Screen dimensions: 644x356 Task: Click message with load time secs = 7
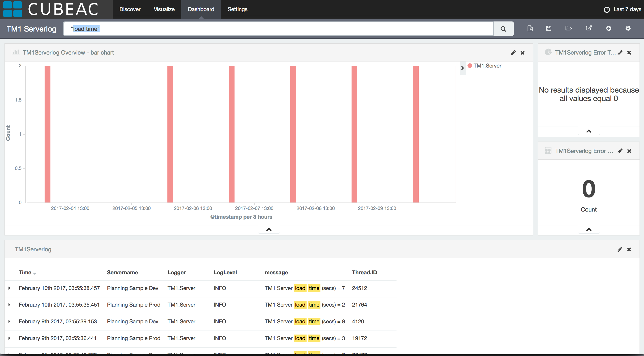pos(305,288)
